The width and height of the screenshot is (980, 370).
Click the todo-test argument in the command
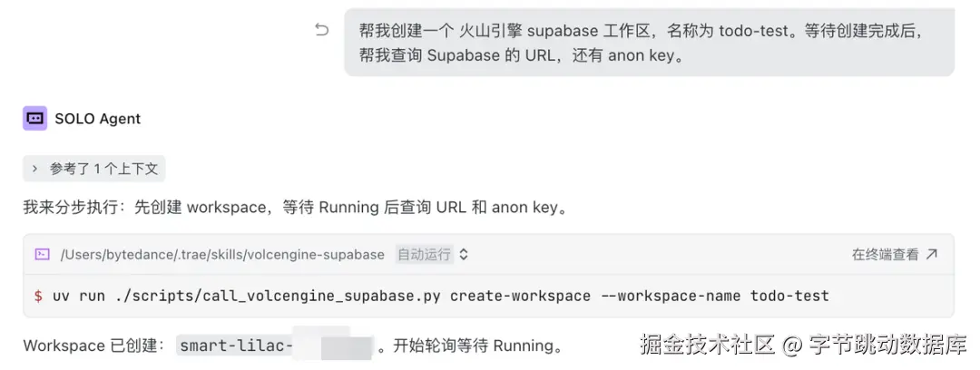[790, 296]
